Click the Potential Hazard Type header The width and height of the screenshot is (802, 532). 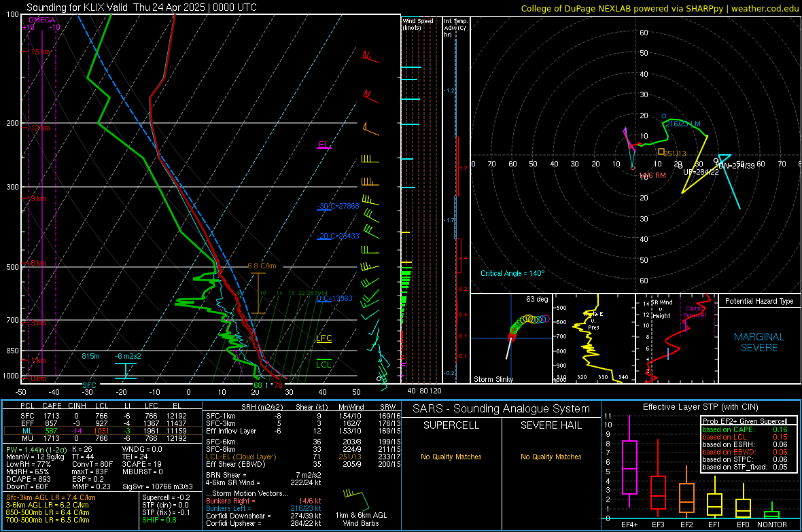[x=759, y=301]
